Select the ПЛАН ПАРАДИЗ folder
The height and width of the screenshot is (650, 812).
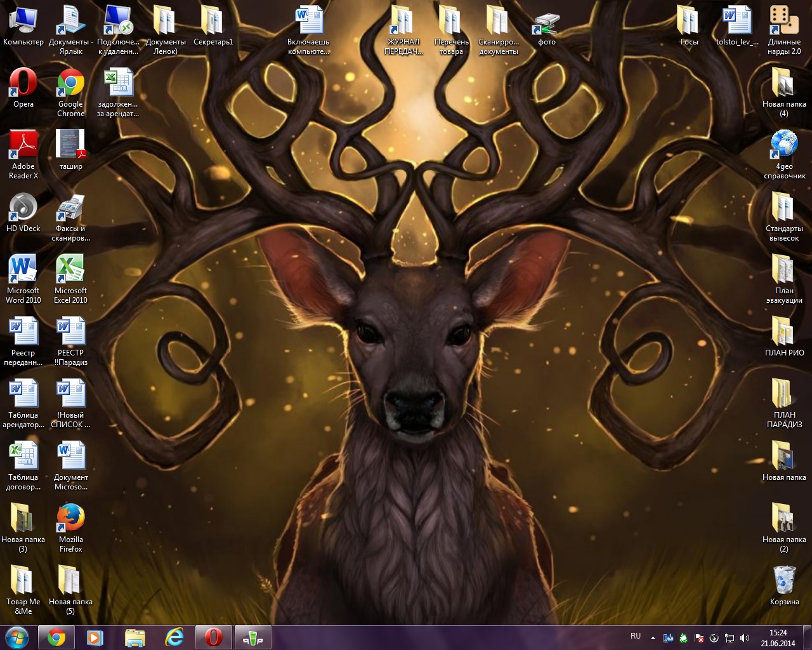point(784,403)
